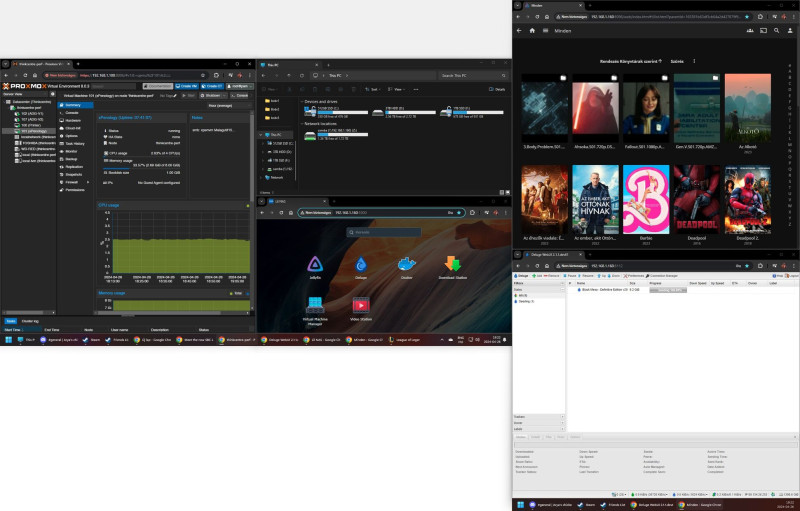The height and width of the screenshot is (511, 800).
Task: Click the search box on the NAS desktop
Action: tap(384, 232)
